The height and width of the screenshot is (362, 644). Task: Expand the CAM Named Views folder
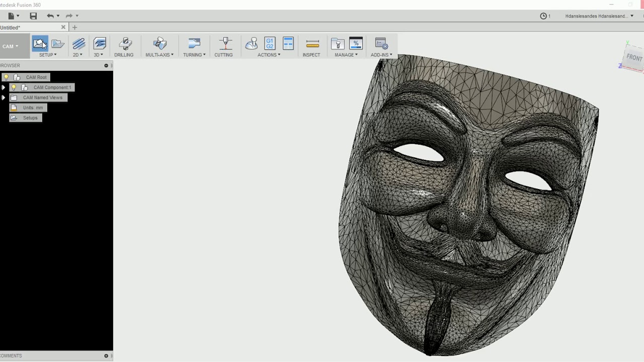[x=4, y=98]
